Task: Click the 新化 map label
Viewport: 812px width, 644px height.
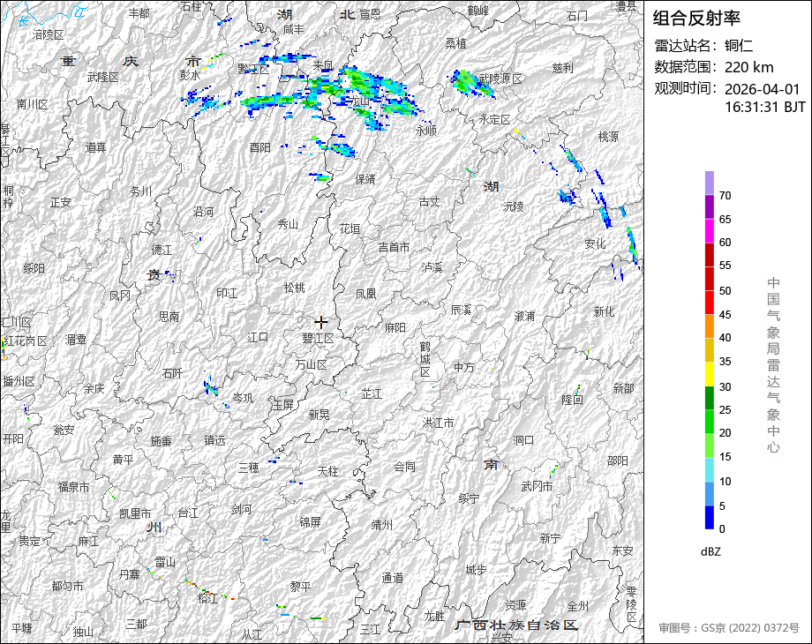Action: pyautogui.click(x=604, y=311)
